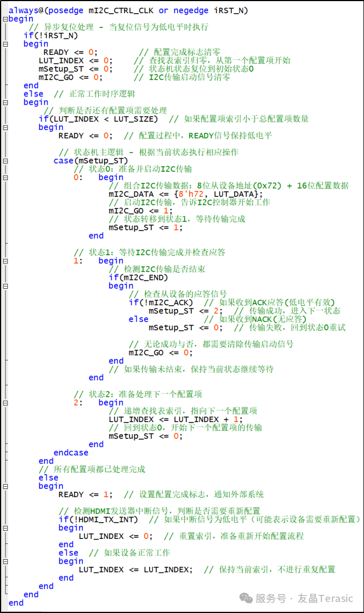Fold the begin after if(LUT_INDEX < LUT_SIZE)
The width and height of the screenshot is (364, 613).
[5, 127]
